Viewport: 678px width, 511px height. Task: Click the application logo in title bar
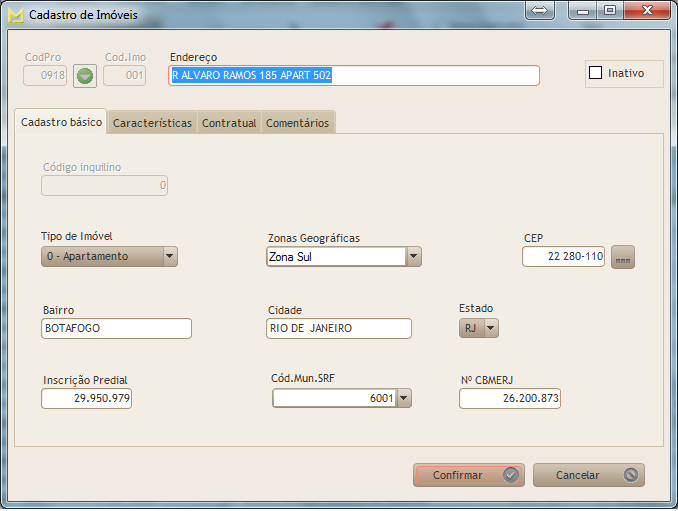[x=15, y=15]
